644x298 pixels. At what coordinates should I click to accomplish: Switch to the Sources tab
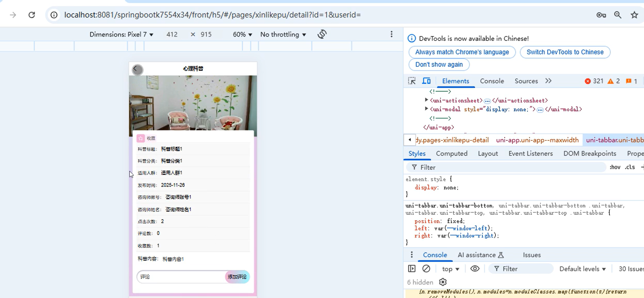point(526,81)
